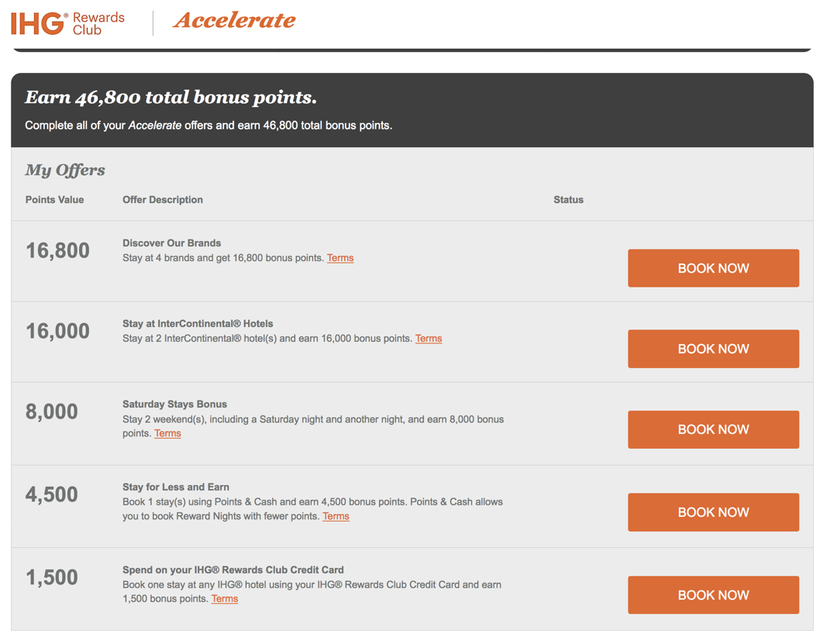The image size is (827, 644).
Task: Click the 'Discover Our Brands' offer title
Action: (171, 243)
